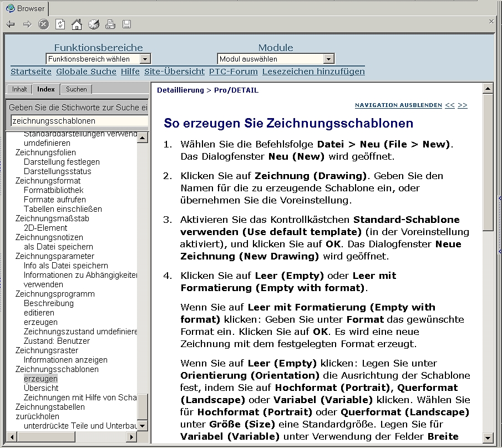Screen dimensions: 502x448
Task: Visit the PTC-Forum link
Action: 234,72
